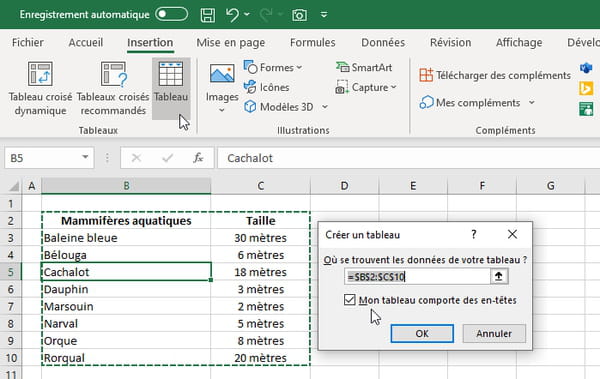Expand the Mes compléments dropdown arrow
The width and height of the screenshot is (600, 379).
click(x=532, y=103)
